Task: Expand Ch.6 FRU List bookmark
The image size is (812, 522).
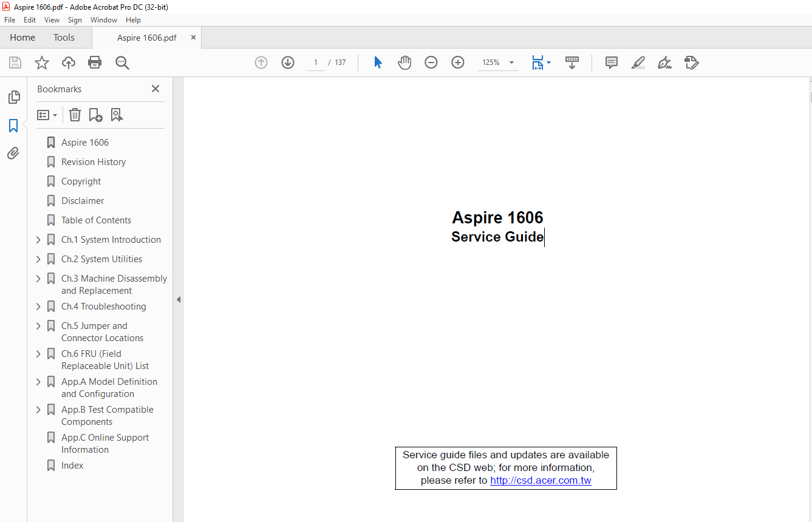Action: [x=38, y=354]
